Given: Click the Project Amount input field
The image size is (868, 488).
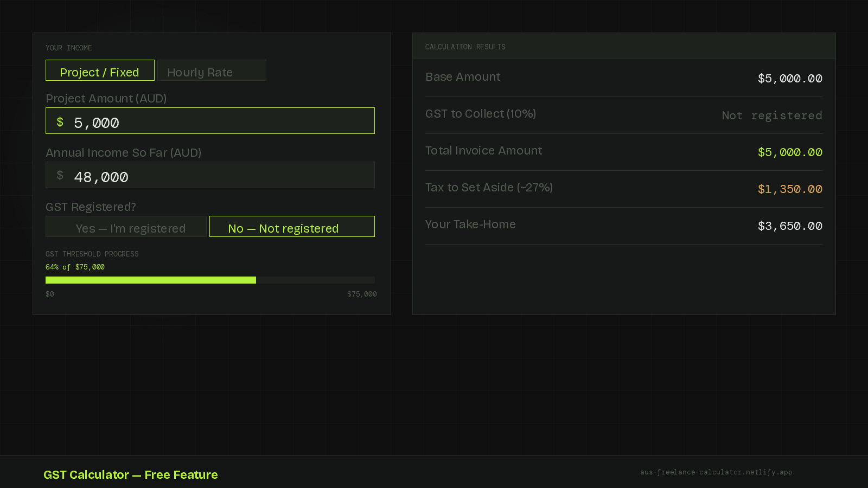Looking at the screenshot, I should (210, 120).
